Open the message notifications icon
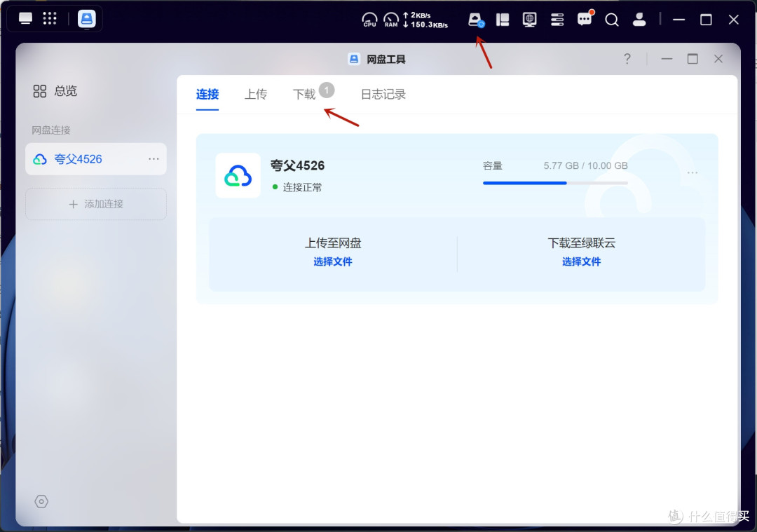Image resolution: width=757 pixels, height=532 pixels. 585,19
